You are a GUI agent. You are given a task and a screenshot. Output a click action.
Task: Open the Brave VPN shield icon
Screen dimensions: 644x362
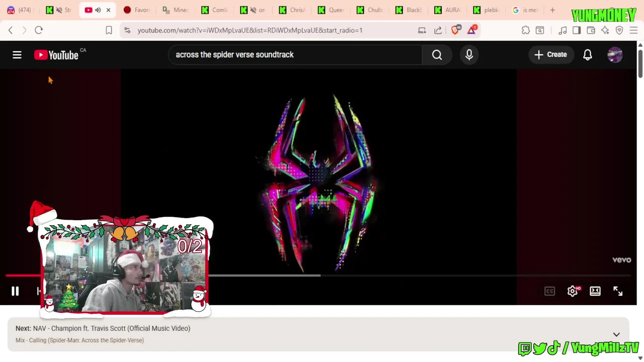[619, 30]
